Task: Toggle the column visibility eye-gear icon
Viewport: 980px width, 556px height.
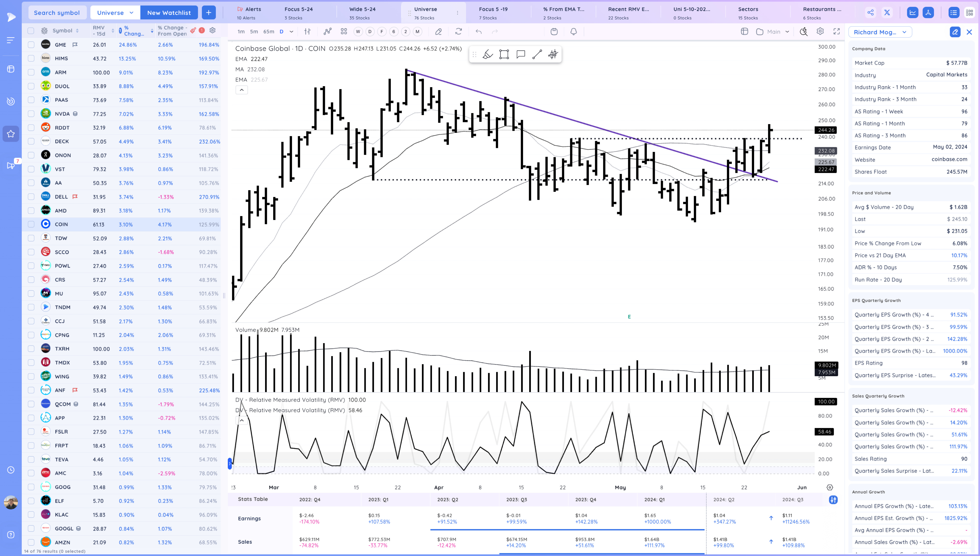Action: pyautogui.click(x=44, y=31)
